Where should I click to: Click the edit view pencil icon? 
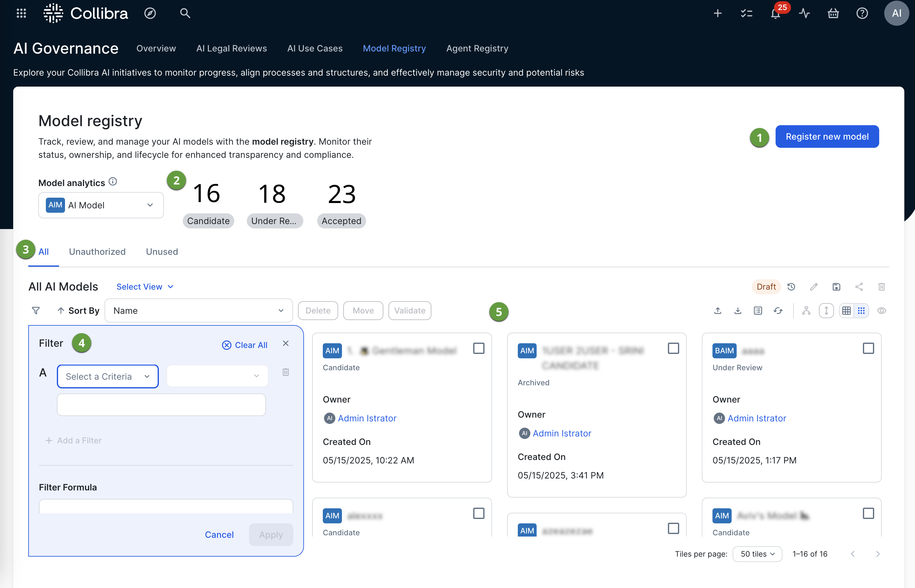tap(814, 287)
